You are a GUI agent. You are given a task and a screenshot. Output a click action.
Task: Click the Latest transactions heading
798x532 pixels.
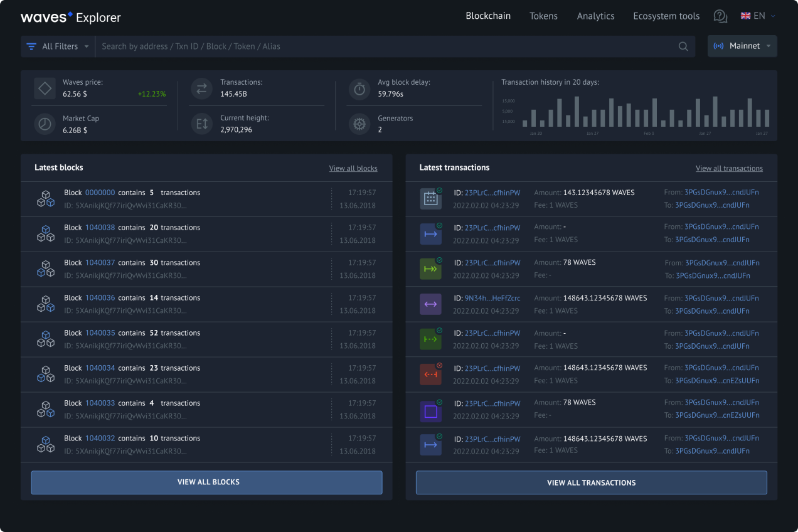tap(454, 168)
